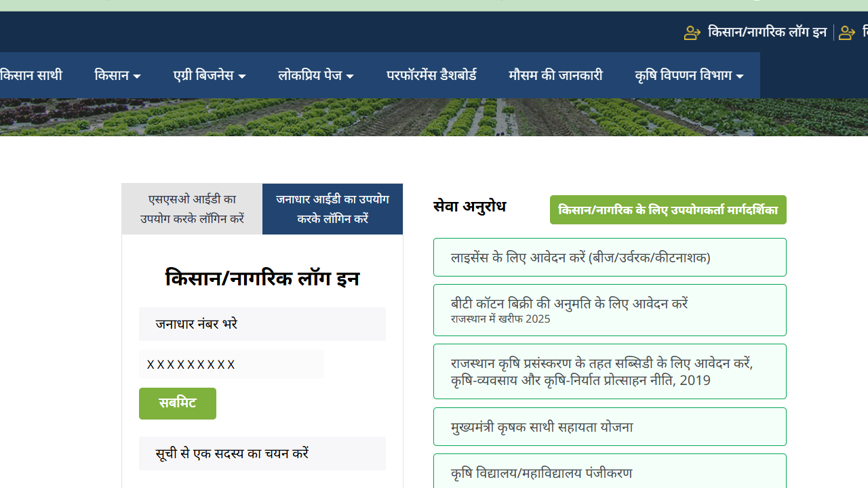The image size is (868, 488).
Task: Open the कृषि विपणन विभाग dropdown
Action: point(689,75)
